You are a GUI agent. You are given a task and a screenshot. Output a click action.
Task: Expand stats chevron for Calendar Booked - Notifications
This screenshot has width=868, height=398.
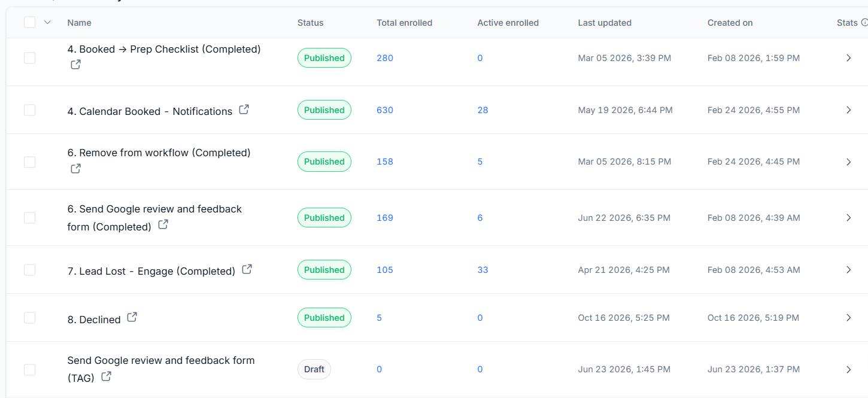[x=848, y=110]
